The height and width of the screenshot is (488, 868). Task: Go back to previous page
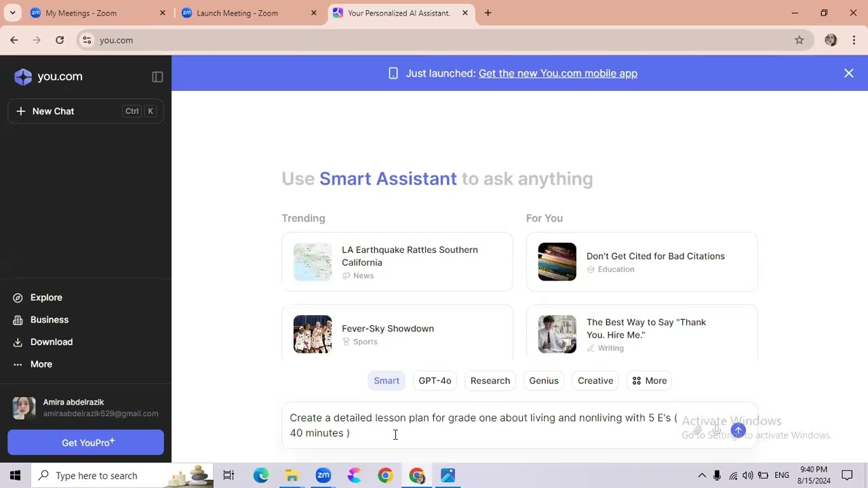tap(14, 40)
